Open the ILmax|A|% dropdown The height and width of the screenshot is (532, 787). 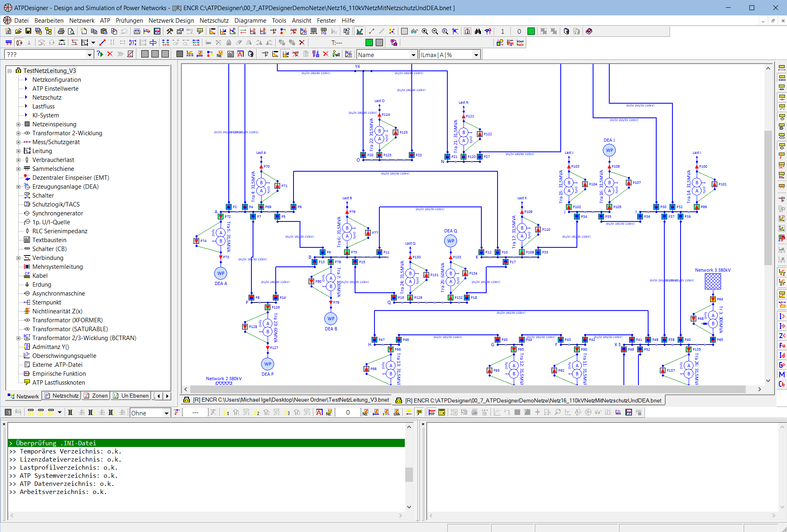point(476,55)
